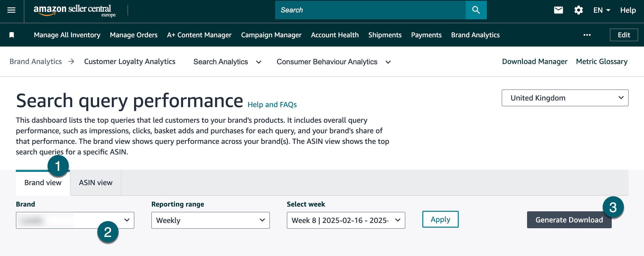Open the hamburger navigation menu

(11, 10)
